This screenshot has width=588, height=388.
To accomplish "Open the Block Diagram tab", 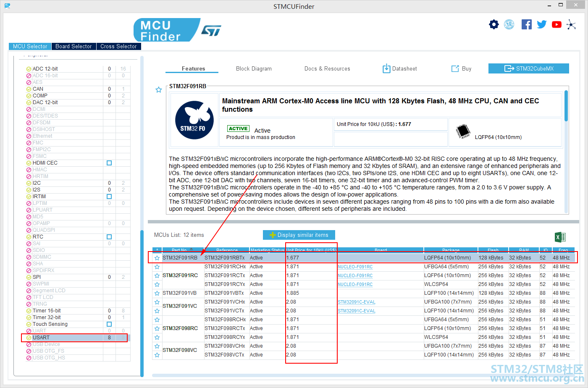I will [254, 68].
